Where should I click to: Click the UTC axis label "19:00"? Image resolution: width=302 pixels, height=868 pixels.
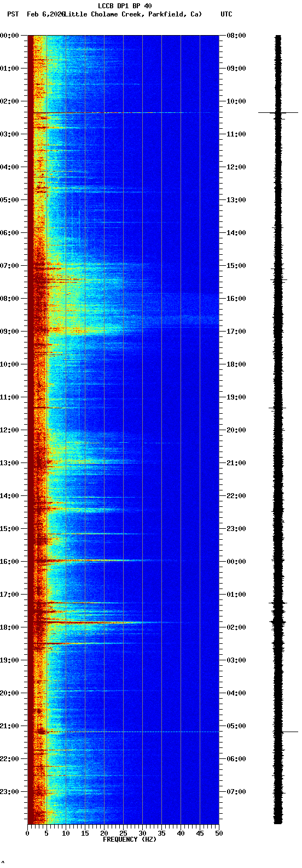(x=236, y=397)
